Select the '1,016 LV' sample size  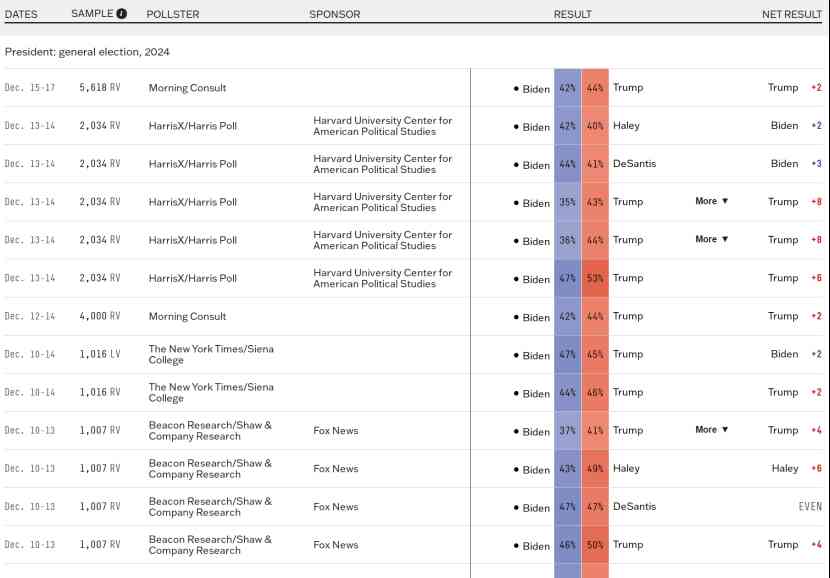(100, 355)
